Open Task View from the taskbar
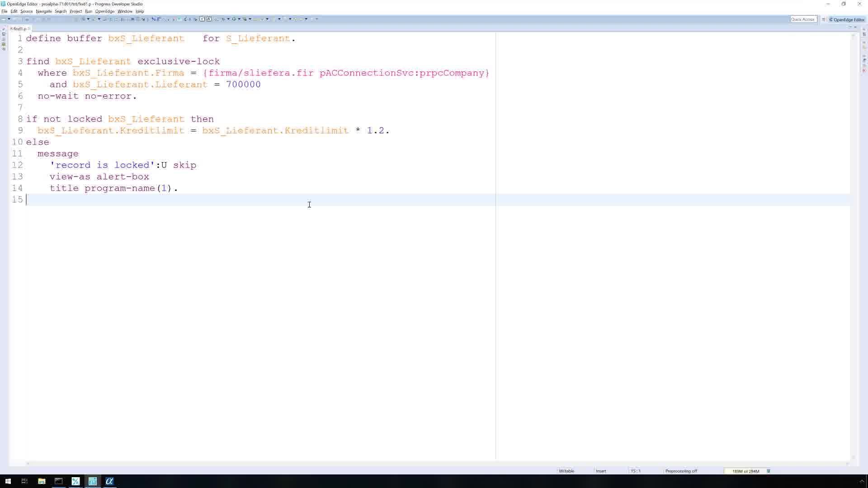Screen dimensions: 868x488 (x=24, y=481)
